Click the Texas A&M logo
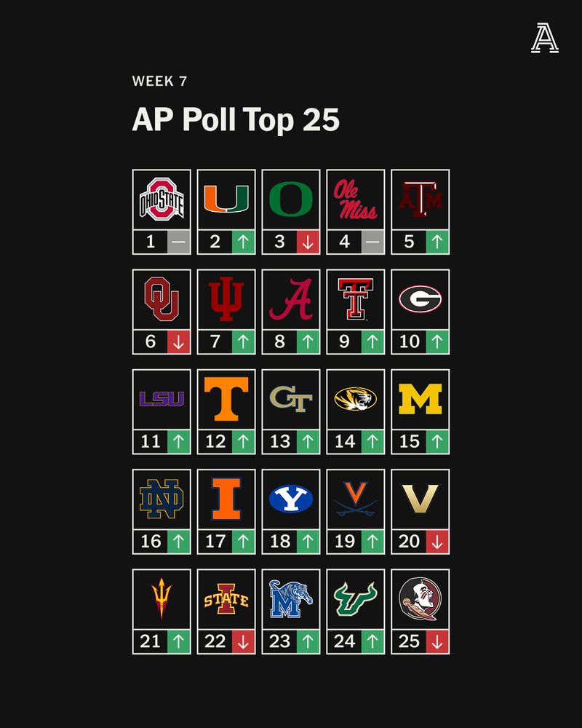The image size is (582, 728). tap(420, 199)
